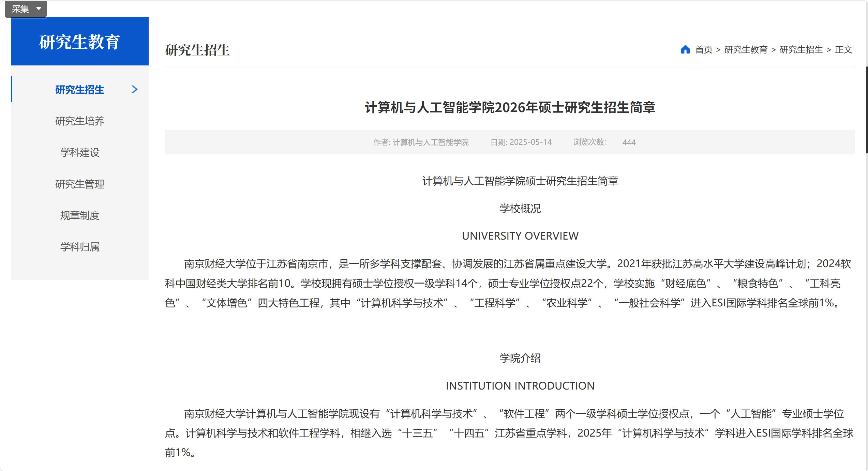Expand the 研究生招生 chevron arrow
The width and height of the screenshot is (868, 471).
point(134,89)
